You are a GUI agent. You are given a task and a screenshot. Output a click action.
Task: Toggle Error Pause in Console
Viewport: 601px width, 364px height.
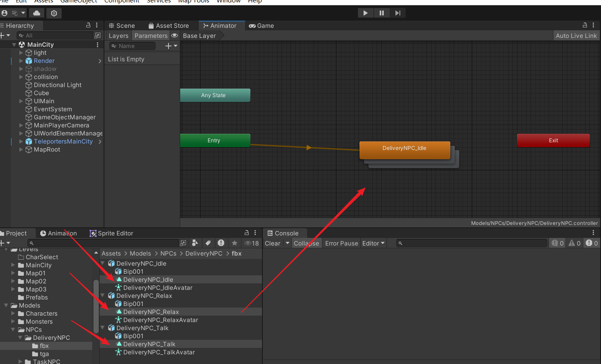(341, 243)
